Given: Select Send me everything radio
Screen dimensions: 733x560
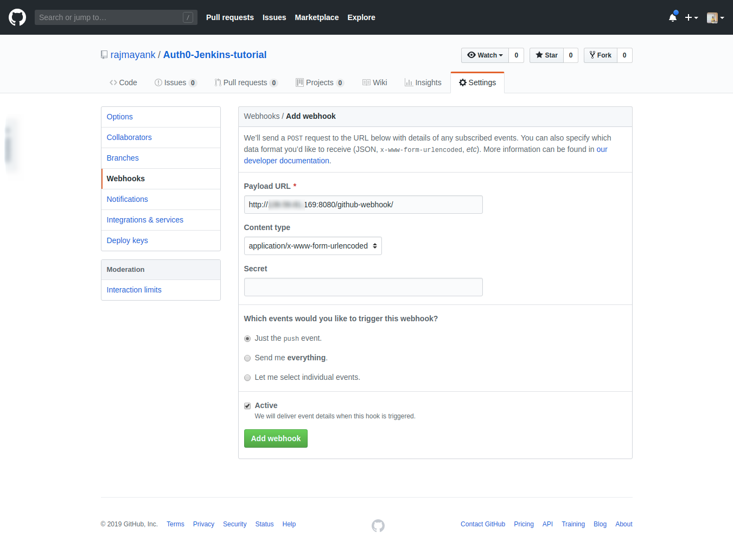Looking at the screenshot, I should (x=247, y=358).
